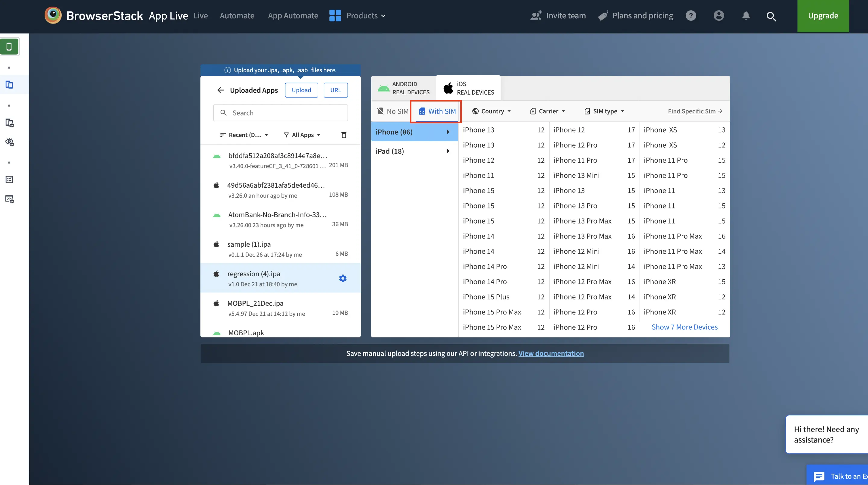Select iPhone 15 Plus device
Image resolution: width=868 pixels, height=485 pixels.
click(503, 297)
